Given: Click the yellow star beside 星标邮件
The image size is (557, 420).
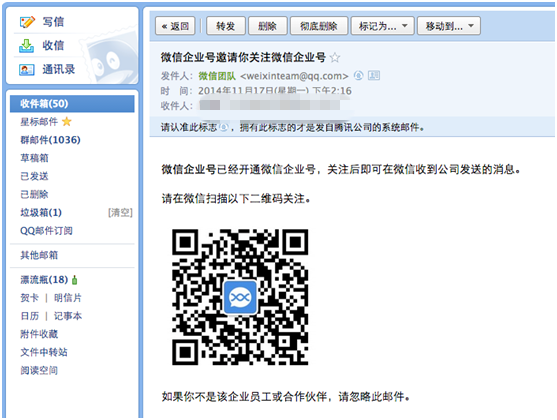Looking at the screenshot, I should [x=66, y=122].
